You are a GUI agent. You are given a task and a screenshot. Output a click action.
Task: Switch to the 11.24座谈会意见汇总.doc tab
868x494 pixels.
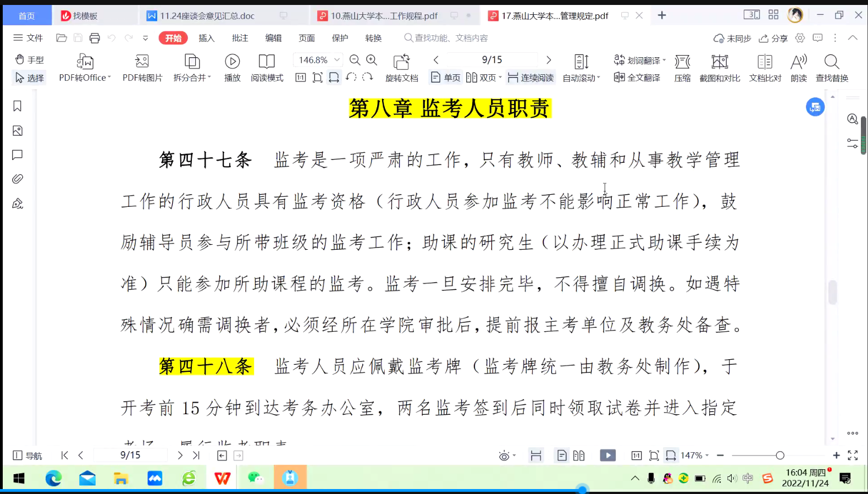[207, 16]
